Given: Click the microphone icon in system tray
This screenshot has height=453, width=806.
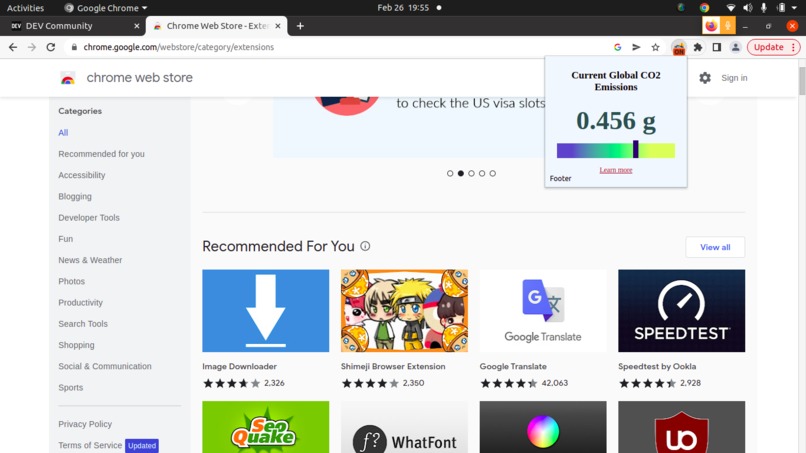Looking at the screenshot, I should [x=764, y=8].
